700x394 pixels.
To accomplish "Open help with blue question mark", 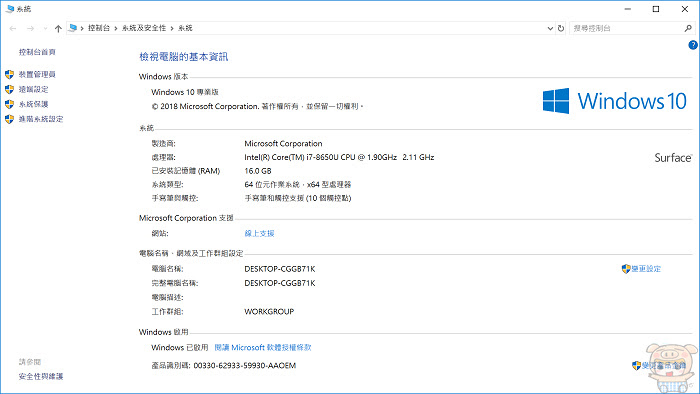I will click(693, 45).
